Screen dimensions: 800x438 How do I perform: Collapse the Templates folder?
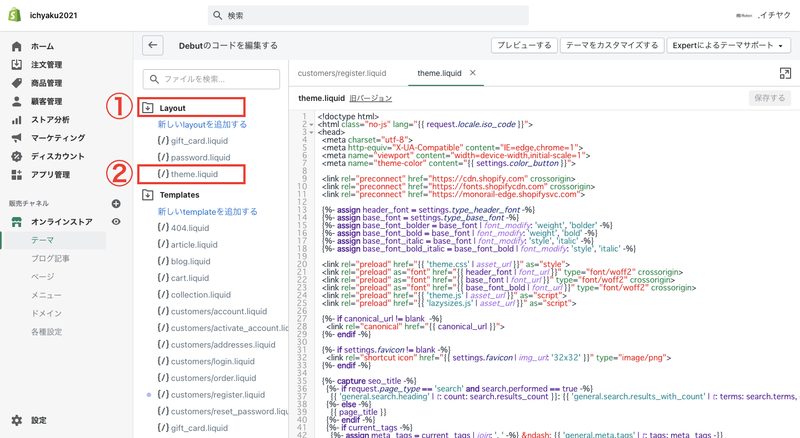tap(147, 194)
